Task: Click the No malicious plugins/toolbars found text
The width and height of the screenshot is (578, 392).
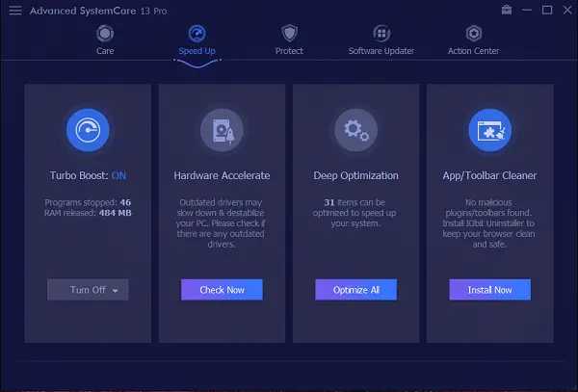Action: pos(489,223)
